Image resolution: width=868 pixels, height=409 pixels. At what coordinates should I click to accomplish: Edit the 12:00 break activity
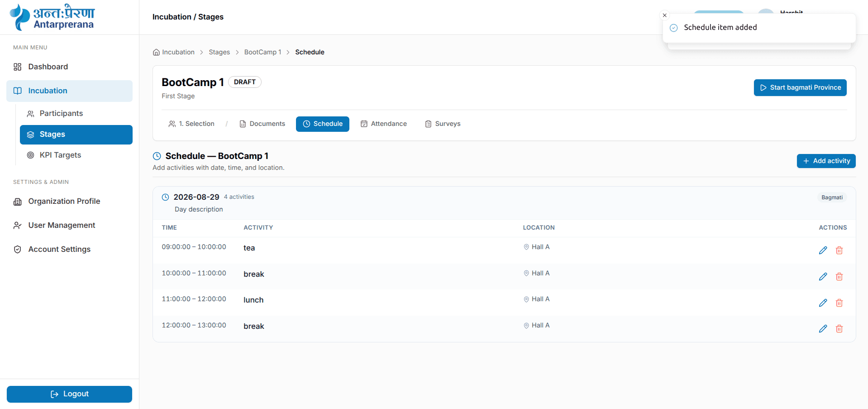823,329
